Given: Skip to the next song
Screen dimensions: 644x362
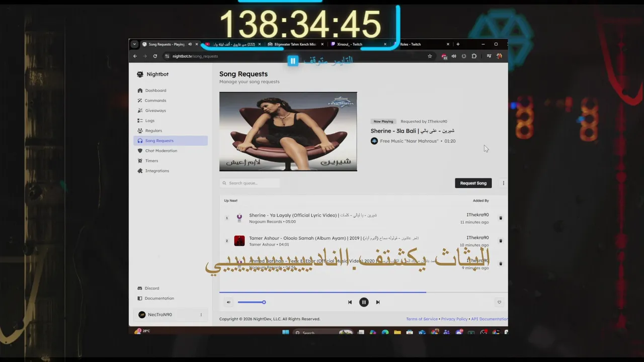Looking at the screenshot, I should click(x=378, y=302).
